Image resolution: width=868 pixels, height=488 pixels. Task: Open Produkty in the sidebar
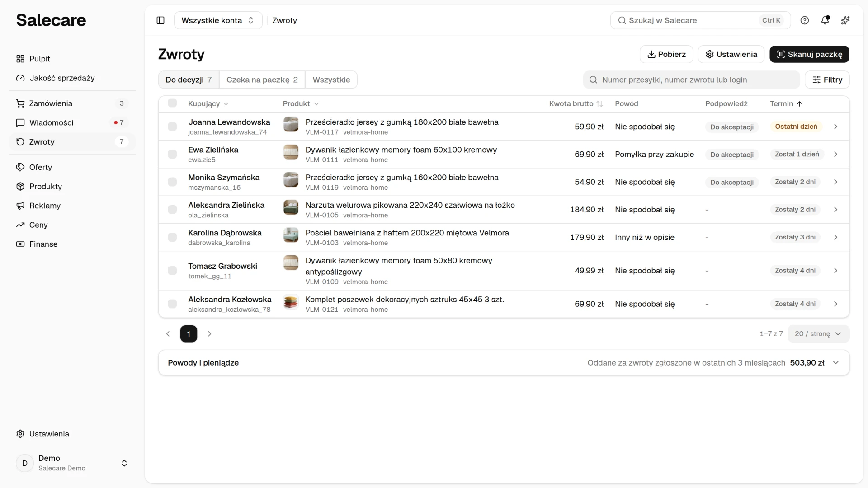pos(72,187)
